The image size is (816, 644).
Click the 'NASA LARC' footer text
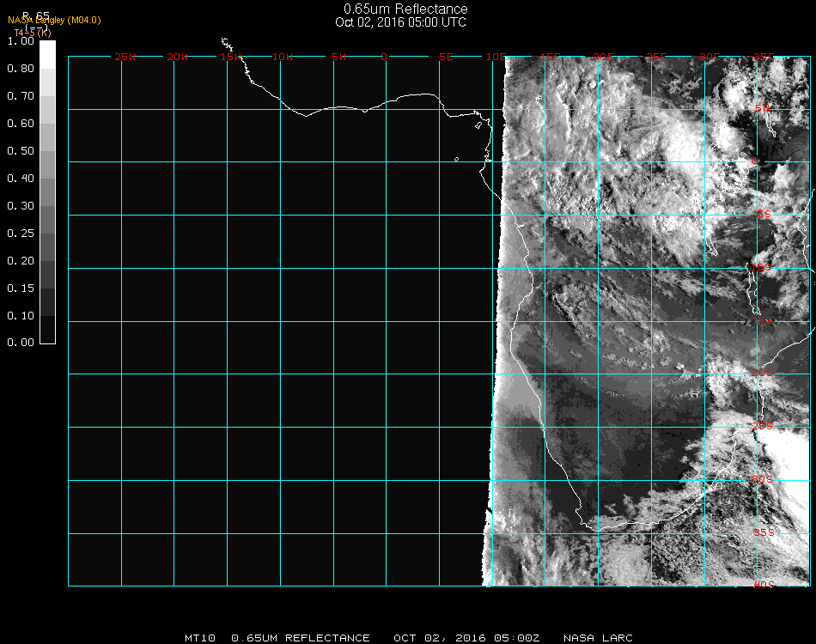[x=598, y=638]
